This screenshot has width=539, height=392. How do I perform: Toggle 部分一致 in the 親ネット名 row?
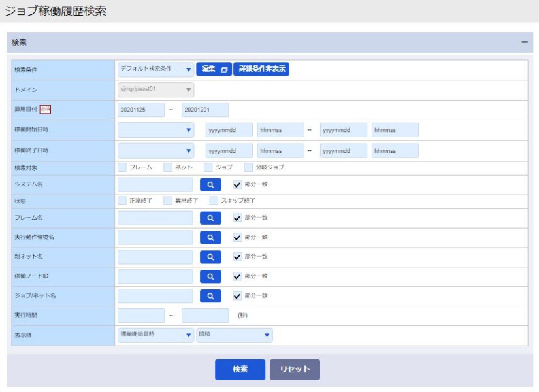click(x=237, y=257)
